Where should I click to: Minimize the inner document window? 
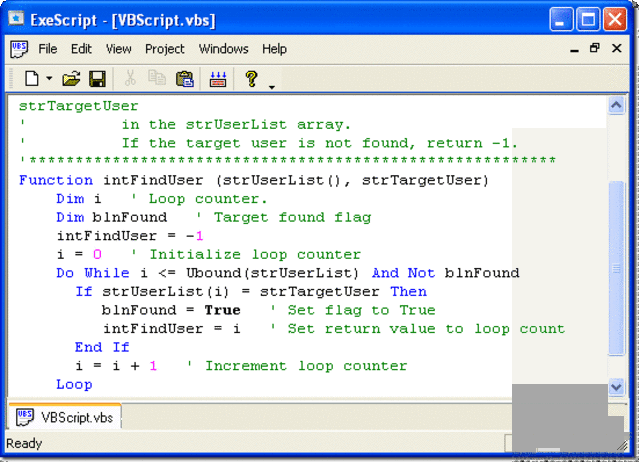click(574, 50)
